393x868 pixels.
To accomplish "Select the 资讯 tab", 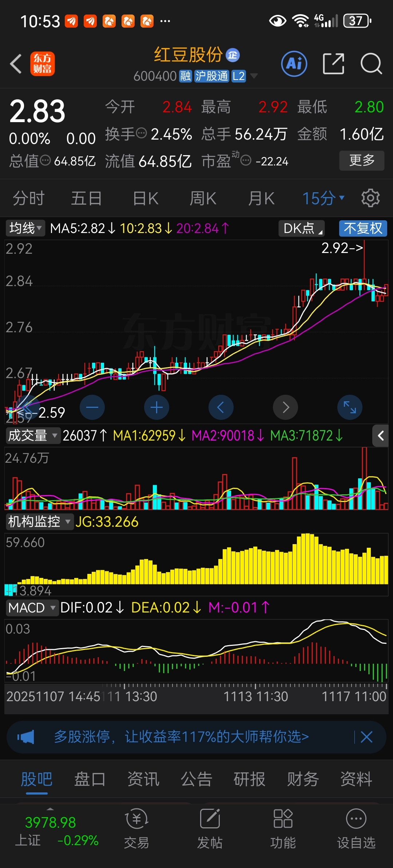I will click(143, 779).
